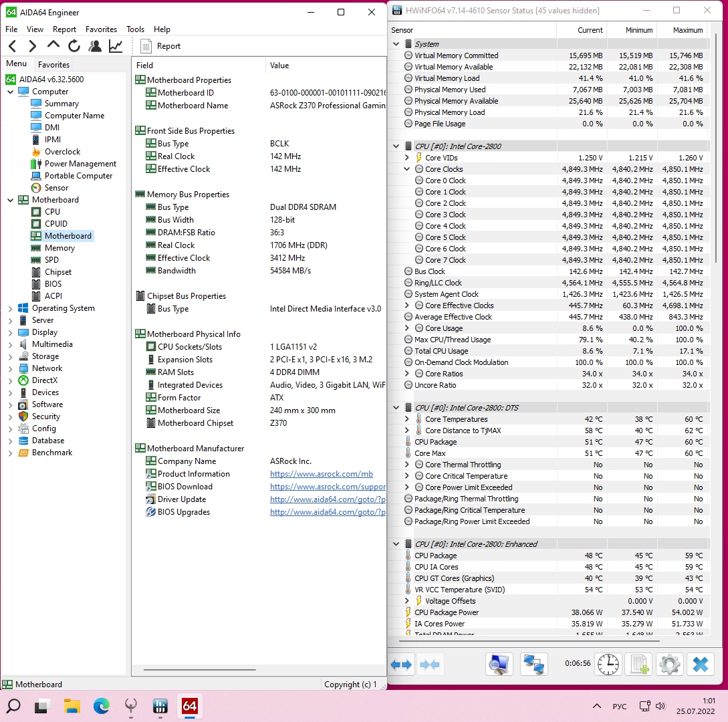Click the Field column header
Image resolution: width=728 pixels, height=722 pixels.
(x=199, y=66)
